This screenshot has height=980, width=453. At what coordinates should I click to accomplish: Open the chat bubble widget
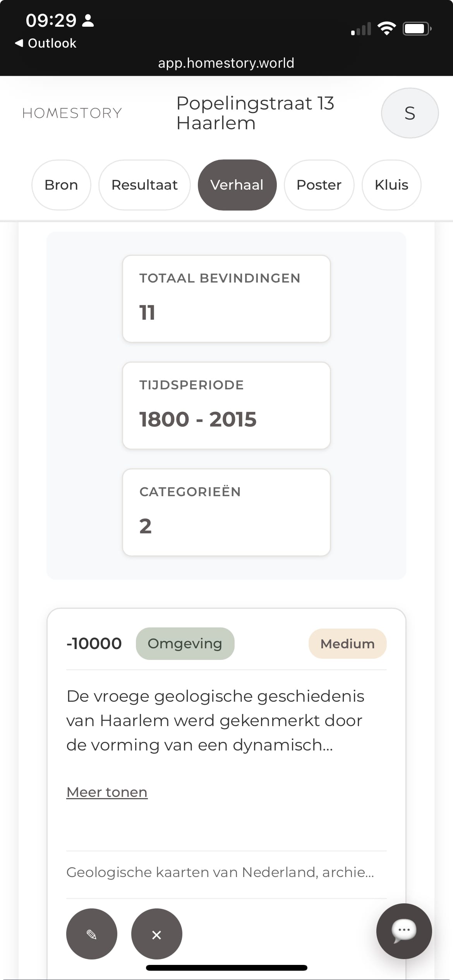404,931
